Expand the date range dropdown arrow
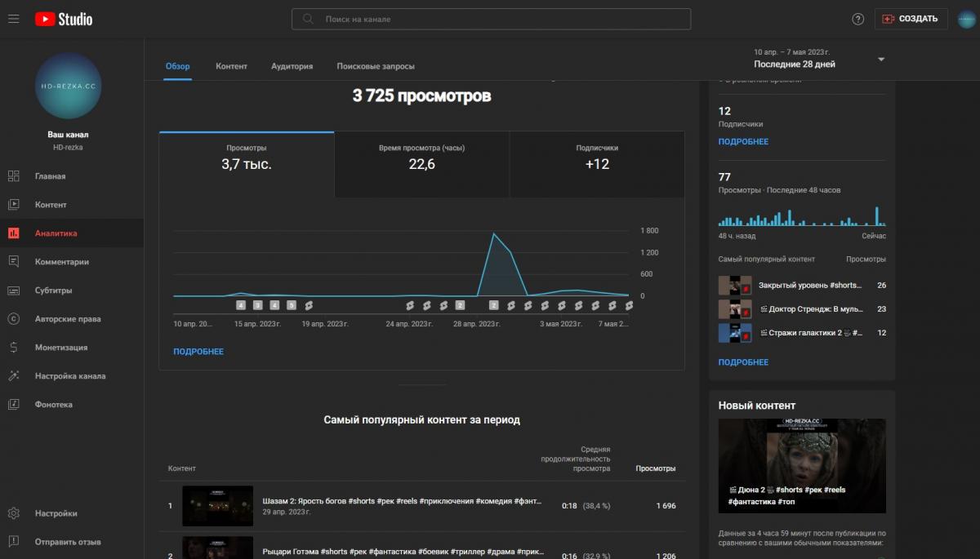This screenshot has height=559, width=980. pyautogui.click(x=881, y=59)
